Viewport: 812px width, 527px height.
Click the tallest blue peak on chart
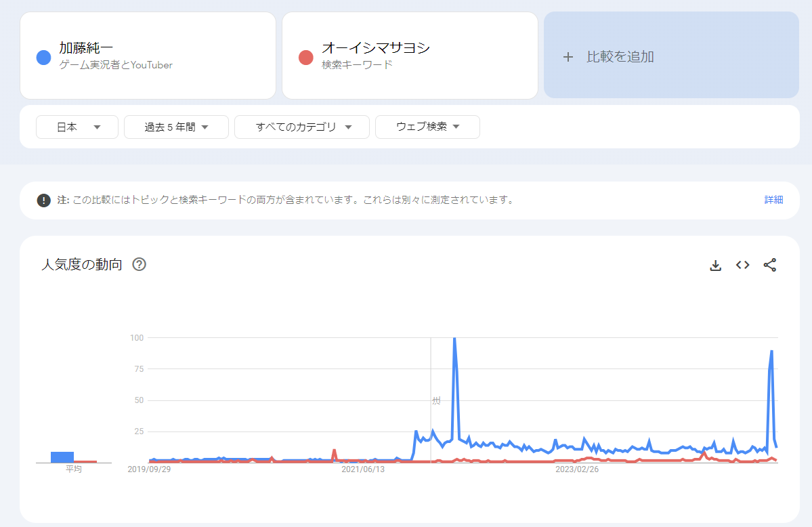[454, 339]
